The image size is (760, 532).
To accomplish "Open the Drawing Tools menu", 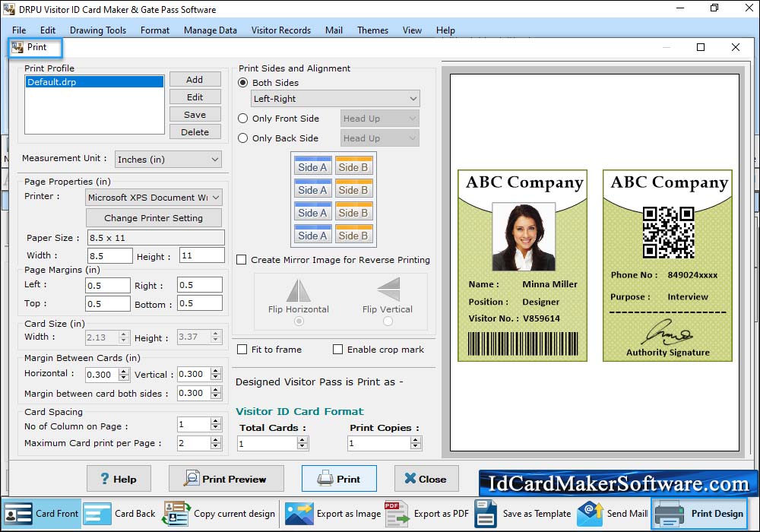I will tap(98, 30).
